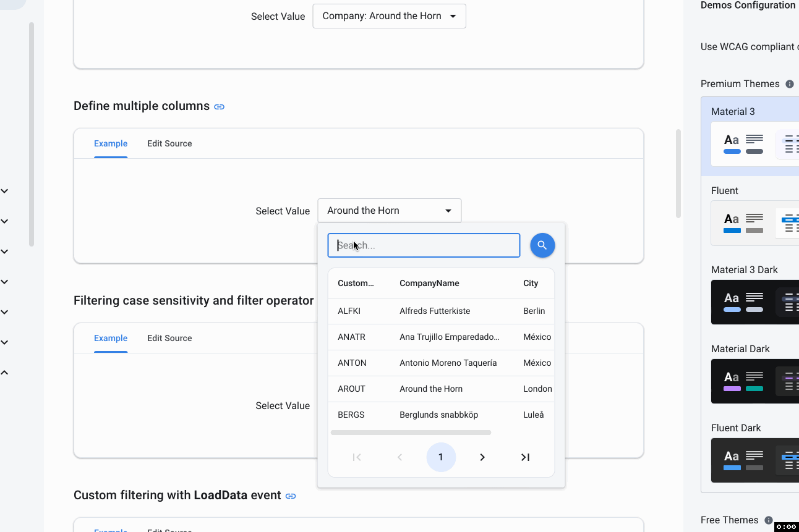Go to first page of the grid pager
Screen dimensions: 799x532
pyautogui.click(x=357, y=457)
